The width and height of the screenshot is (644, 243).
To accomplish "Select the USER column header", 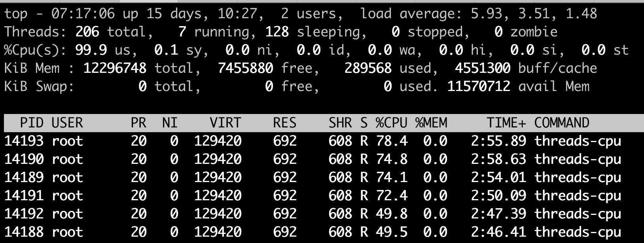I will click(x=67, y=123).
